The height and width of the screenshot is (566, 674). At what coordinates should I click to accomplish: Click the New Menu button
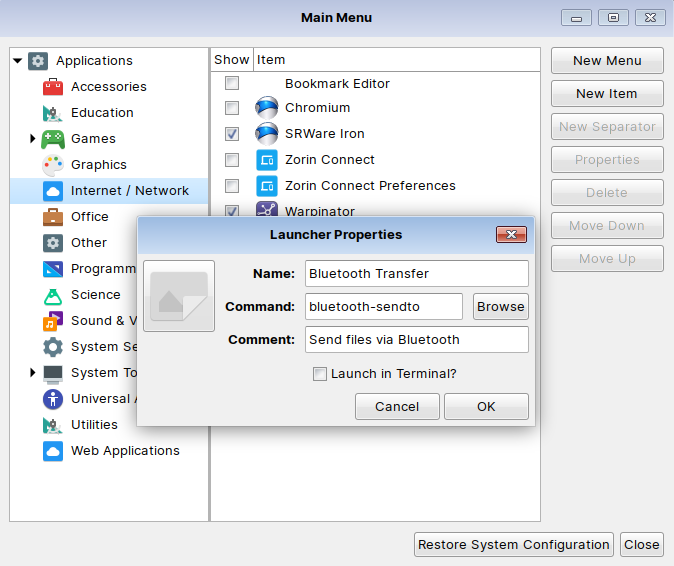[x=607, y=61]
